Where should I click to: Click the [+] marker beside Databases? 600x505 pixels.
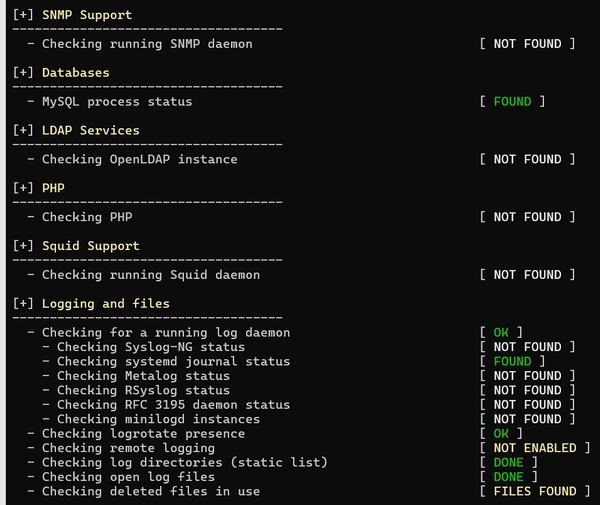24,73
